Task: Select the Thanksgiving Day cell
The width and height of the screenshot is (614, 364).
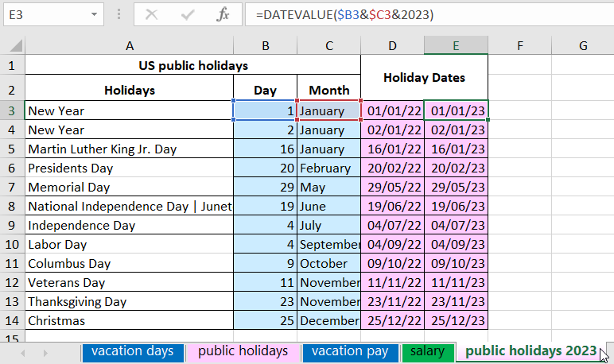Action: (x=129, y=302)
